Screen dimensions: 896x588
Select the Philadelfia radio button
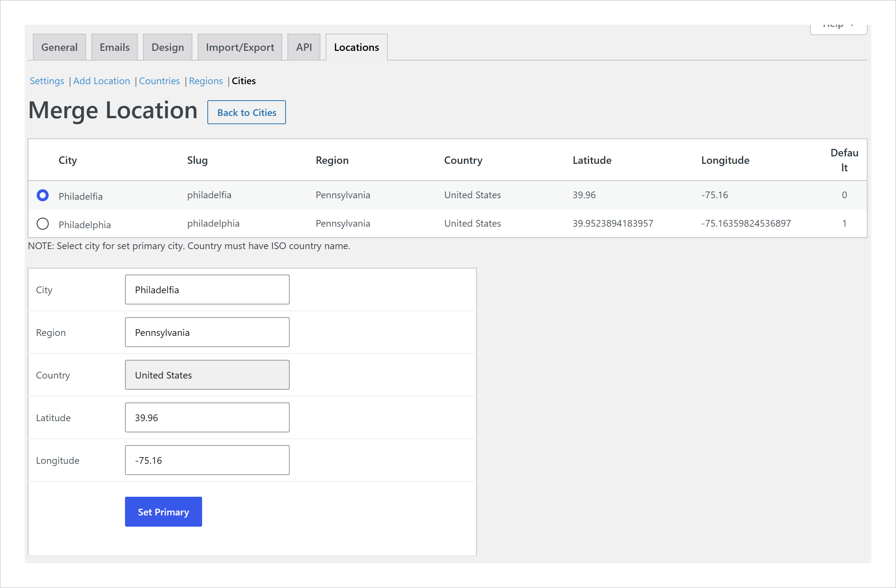point(43,195)
